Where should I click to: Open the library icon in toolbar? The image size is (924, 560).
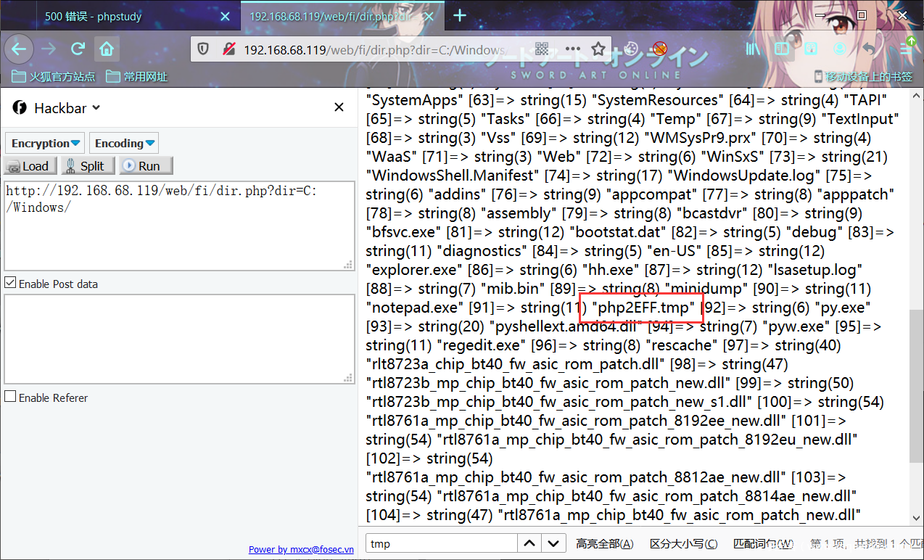click(x=754, y=49)
